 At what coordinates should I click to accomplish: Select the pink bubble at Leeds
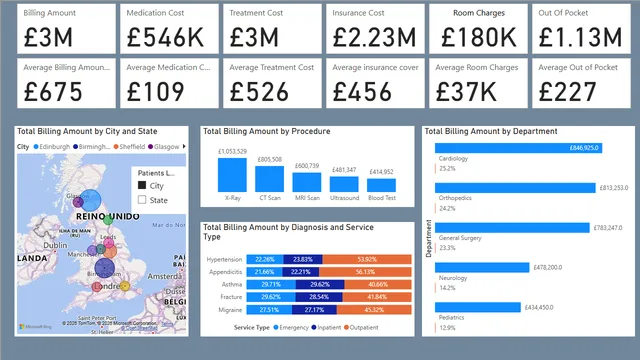point(109,243)
